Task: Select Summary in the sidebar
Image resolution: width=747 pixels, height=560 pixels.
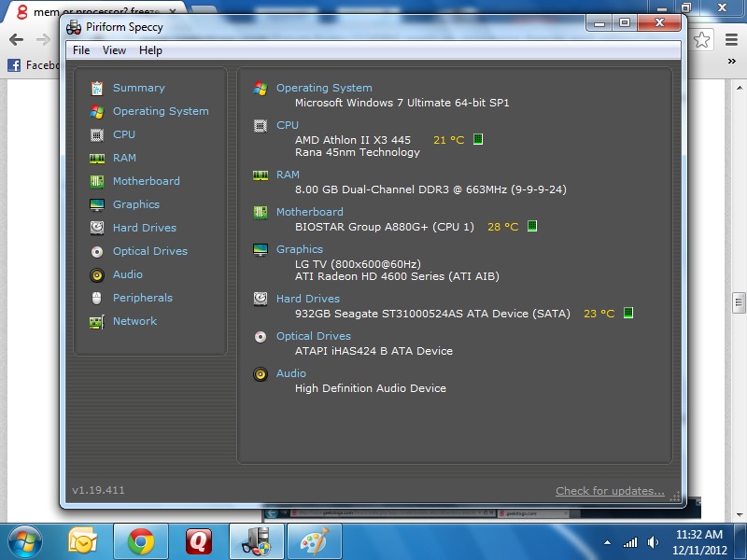Action: [x=139, y=88]
